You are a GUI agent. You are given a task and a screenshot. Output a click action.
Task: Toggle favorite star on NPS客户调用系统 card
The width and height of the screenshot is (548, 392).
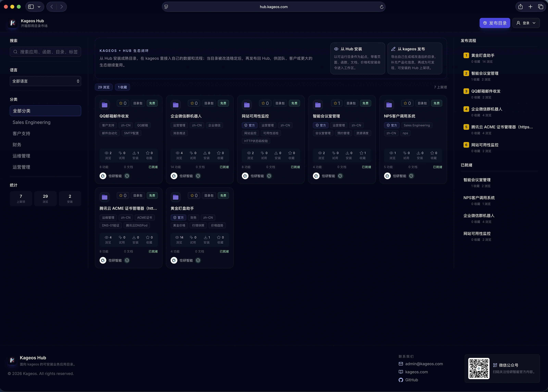pyautogui.click(x=407, y=103)
